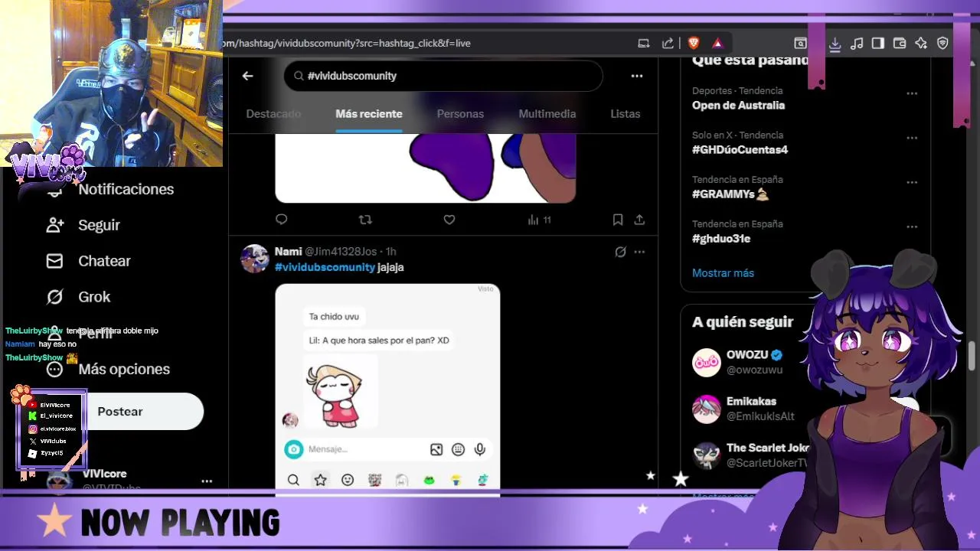Open search settings three-dot menu
The image size is (980, 551).
[636, 76]
